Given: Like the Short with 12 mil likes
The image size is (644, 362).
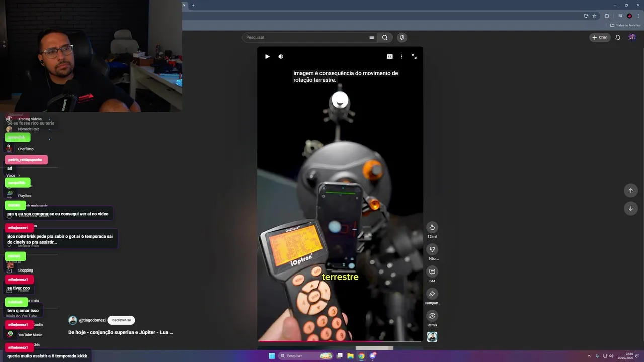Looking at the screenshot, I should pyautogui.click(x=432, y=227).
